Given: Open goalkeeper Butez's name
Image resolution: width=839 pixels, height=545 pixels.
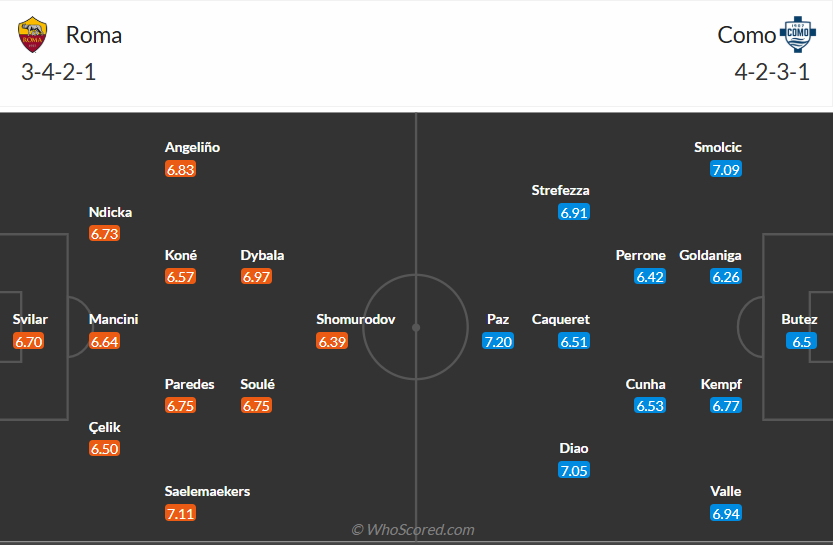Looking at the screenshot, I should click(x=799, y=320).
